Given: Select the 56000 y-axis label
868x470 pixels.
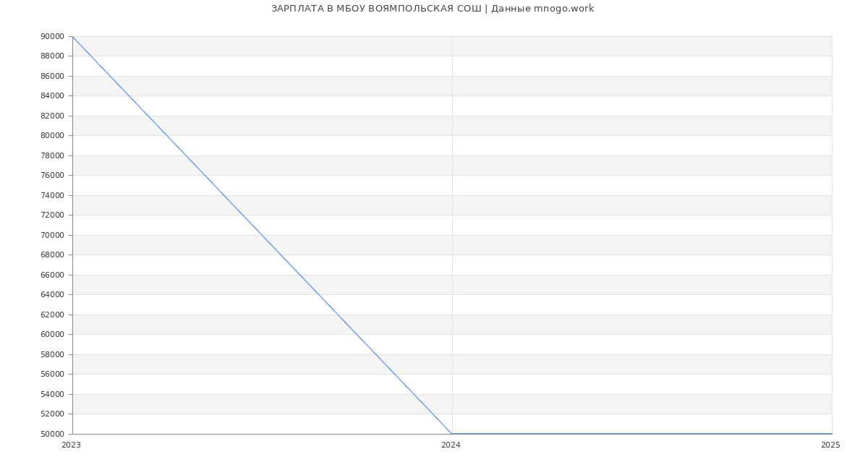Looking at the screenshot, I should [x=53, y=375].
